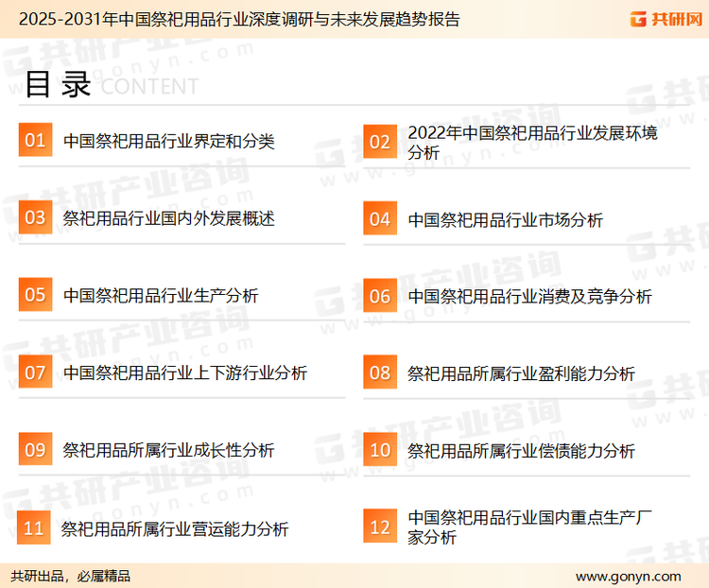The image size is (709, 588).
Task: Click the orange 12 chapter number badge
Action: (x=380, y=527)
